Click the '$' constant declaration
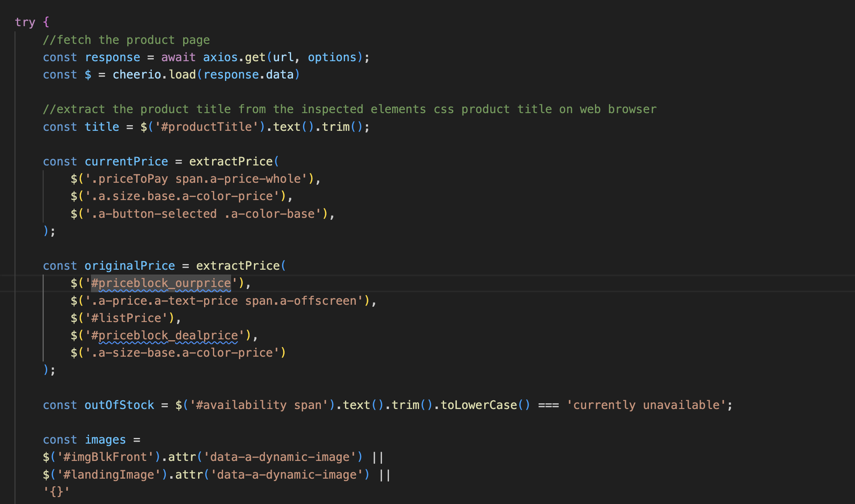The width and height of the screenshot is (855, 504). [88, 74]
